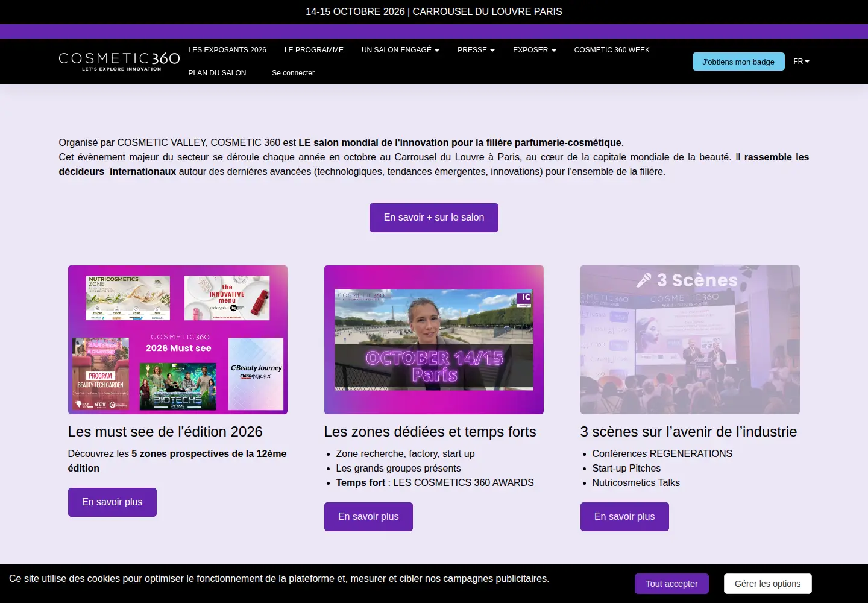Click Les grands groupes présents item
Viewport: 868px width, 603px height.
point(398,469)
